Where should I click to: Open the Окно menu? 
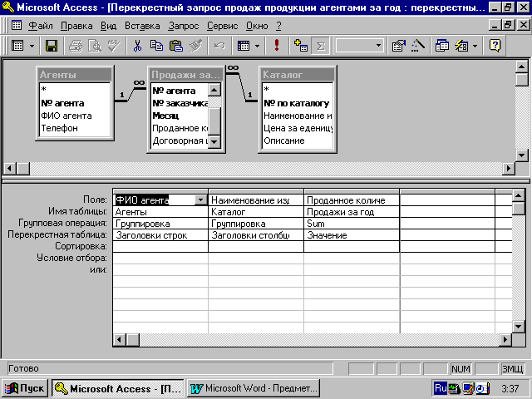click(257, 26)
